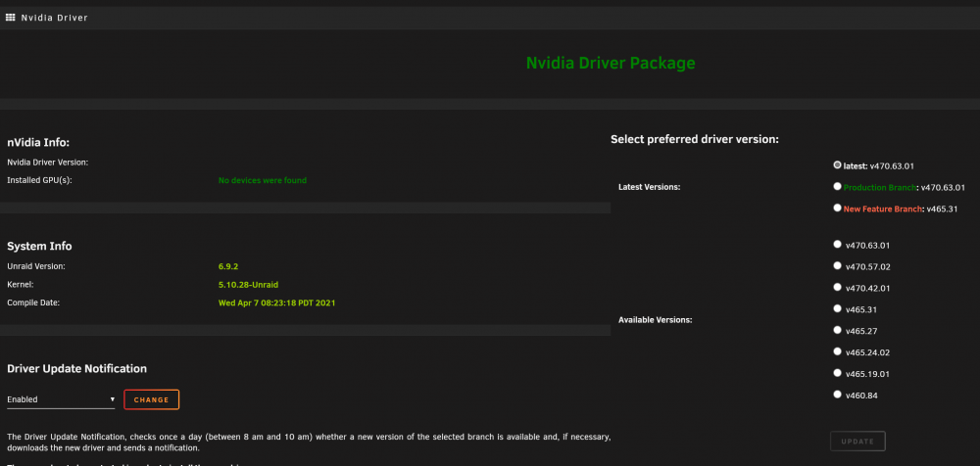Viewport: 980px width, 466px height.
Task: Choose the New Feature Branch v465.31 option
Action: 837,208
